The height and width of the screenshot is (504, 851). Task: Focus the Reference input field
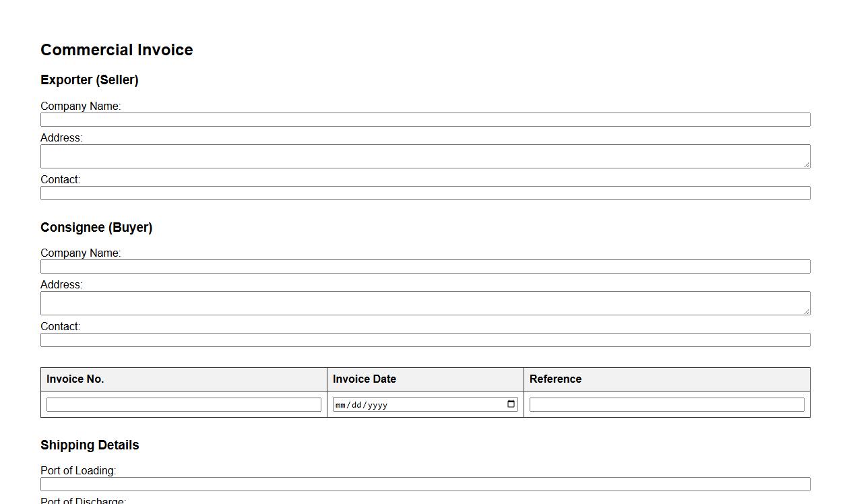[x=666, y=405]
